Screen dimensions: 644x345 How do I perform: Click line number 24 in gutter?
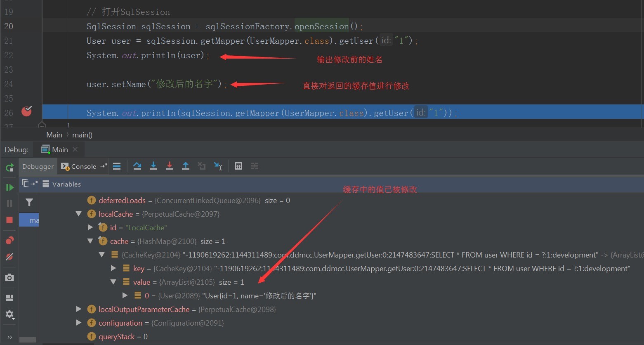pos(9,84)
